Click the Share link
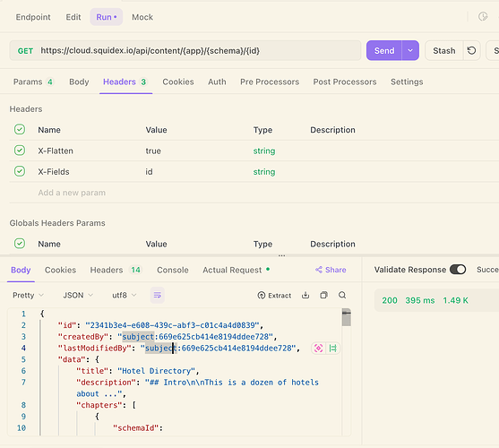499x448 pixels. (331, 270)
